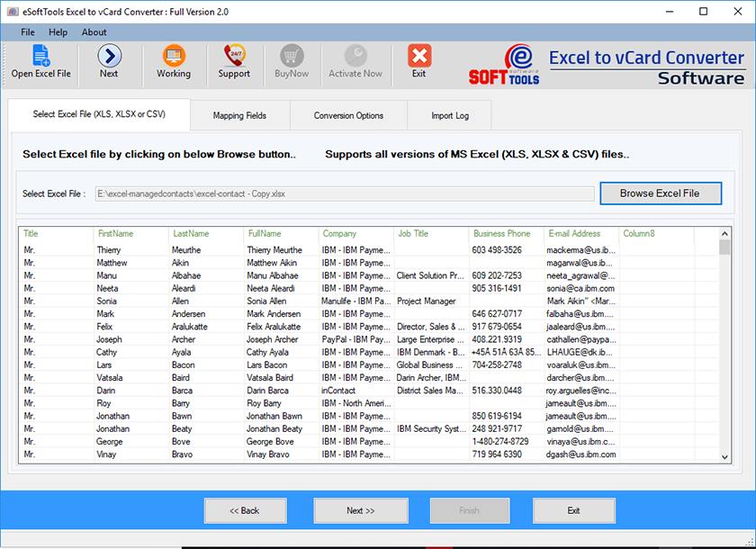Open the Help menu

[x=58, y=32]
